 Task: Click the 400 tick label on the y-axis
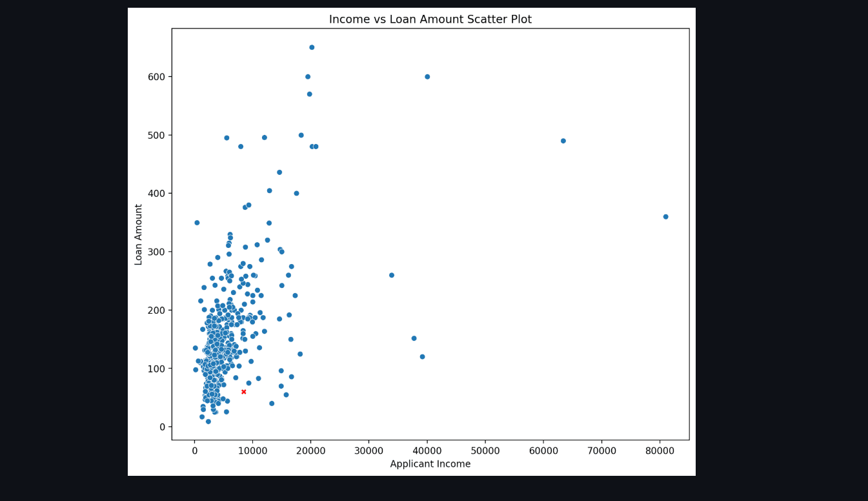pyautogui.click(x=157, y=194)
